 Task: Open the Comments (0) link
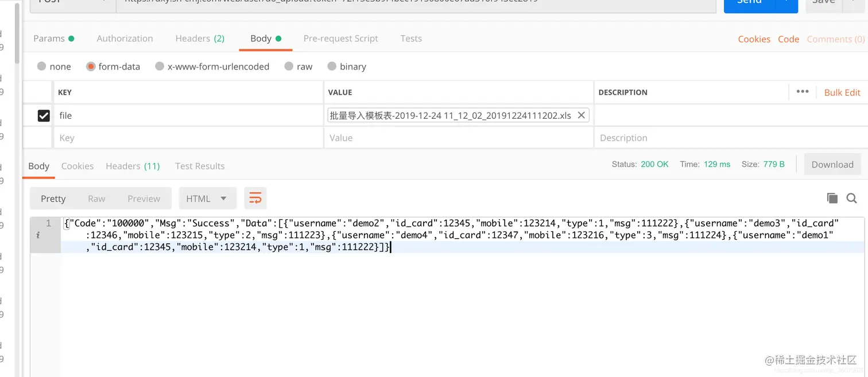coord(835,39)
